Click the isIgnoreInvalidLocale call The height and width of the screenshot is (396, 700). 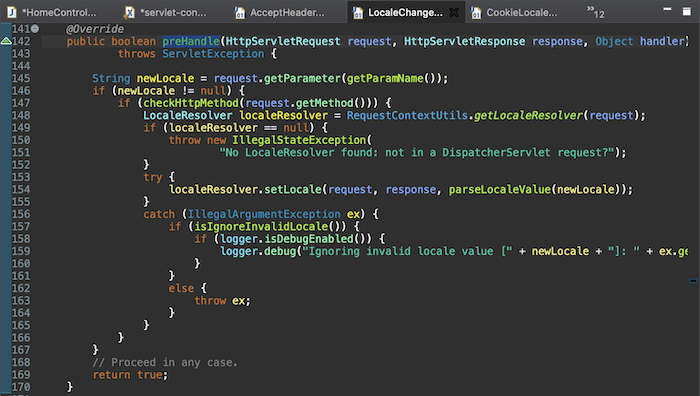coord(261,226)
